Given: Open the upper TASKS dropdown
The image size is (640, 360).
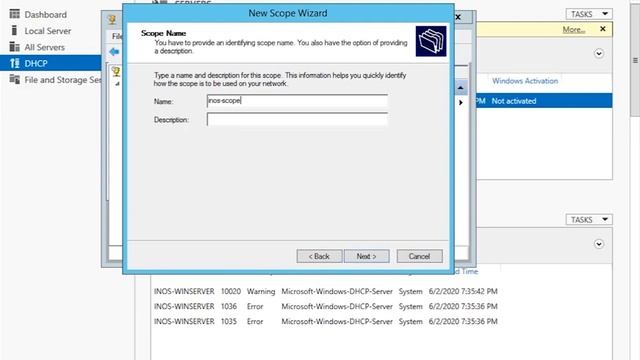Looking at the screenshot, I should tap(589, 14).
